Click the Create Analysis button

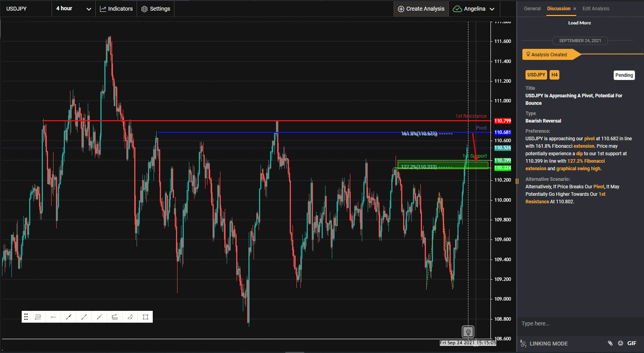[421, 9]
